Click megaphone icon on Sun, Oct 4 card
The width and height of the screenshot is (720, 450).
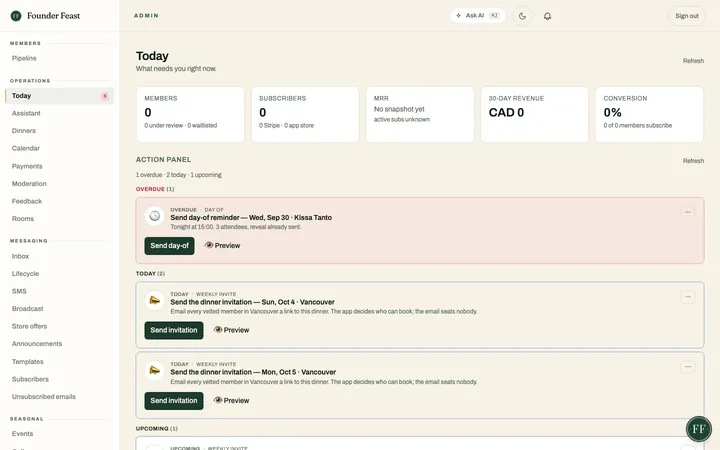pyautogui.click(x=155, y=300)
